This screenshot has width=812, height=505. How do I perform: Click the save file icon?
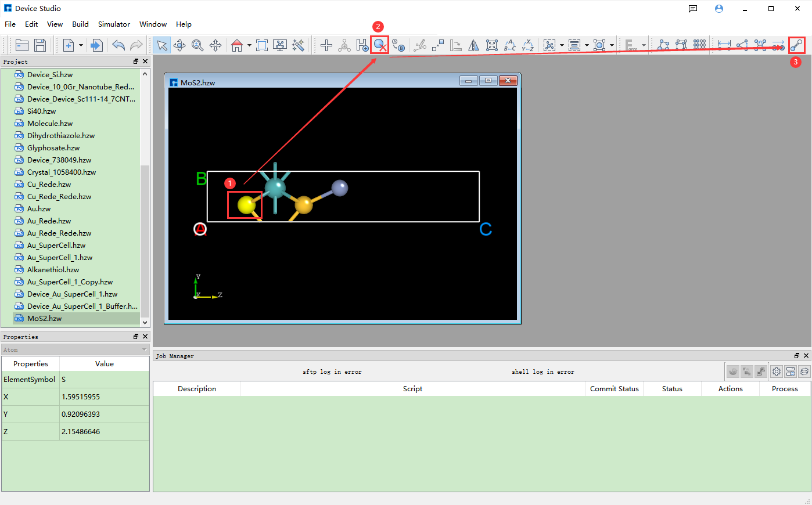click(x=40, y=45)
